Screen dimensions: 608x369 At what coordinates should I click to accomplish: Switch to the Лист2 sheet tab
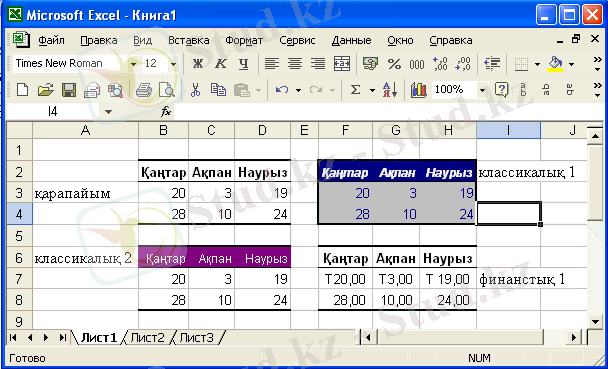[148, 338]
